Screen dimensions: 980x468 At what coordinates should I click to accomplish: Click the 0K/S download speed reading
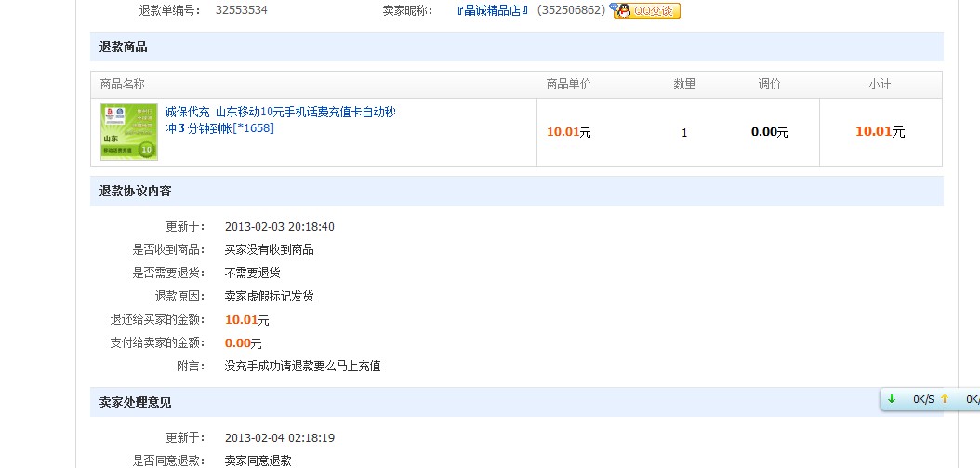[923, 399]
